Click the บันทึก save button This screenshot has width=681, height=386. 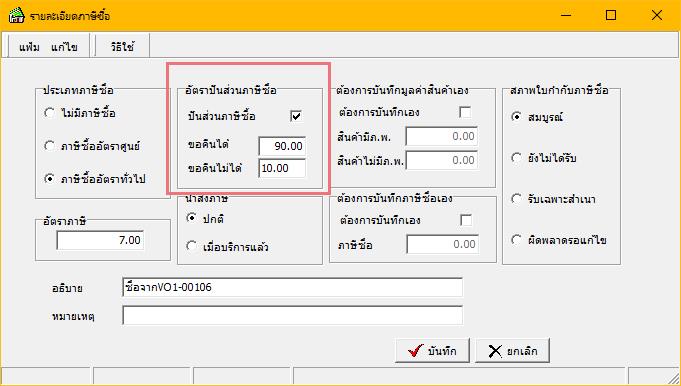click(432, 350)
